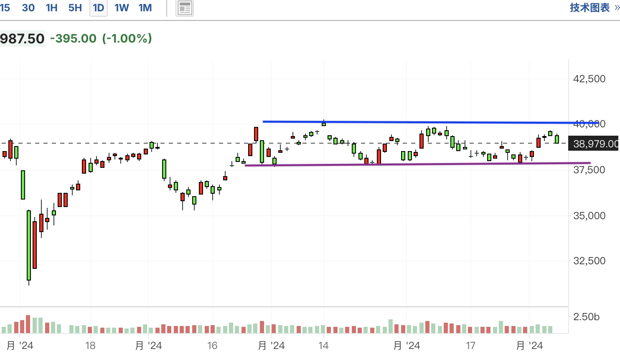The width and height of the screenshot is (620, 364).
Task: Click the 32,500 price axis label
Action: pos(589,261)
